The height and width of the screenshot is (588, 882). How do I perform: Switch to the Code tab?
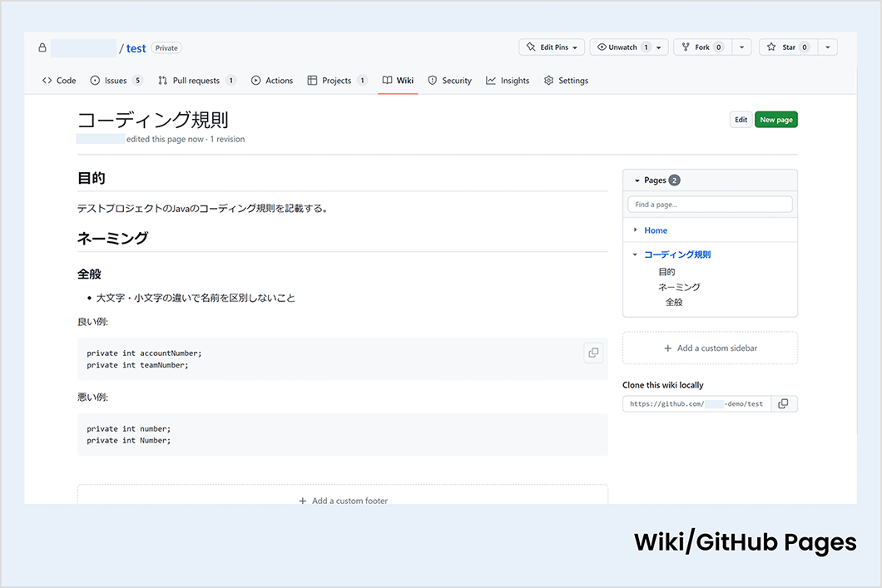[x=59, y=81]
